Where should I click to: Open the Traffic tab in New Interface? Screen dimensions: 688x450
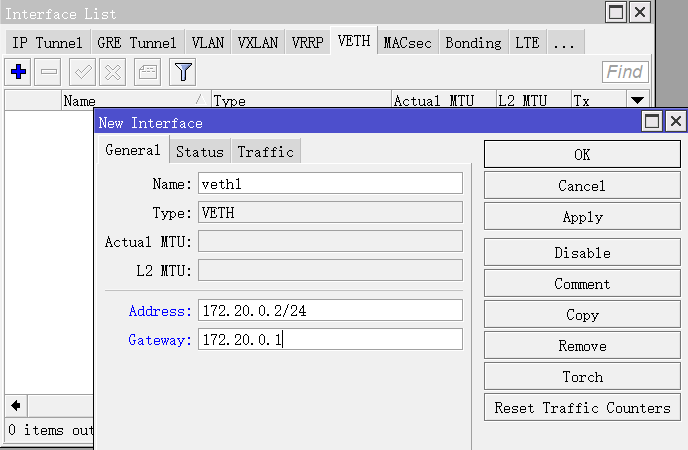(265, 152)
